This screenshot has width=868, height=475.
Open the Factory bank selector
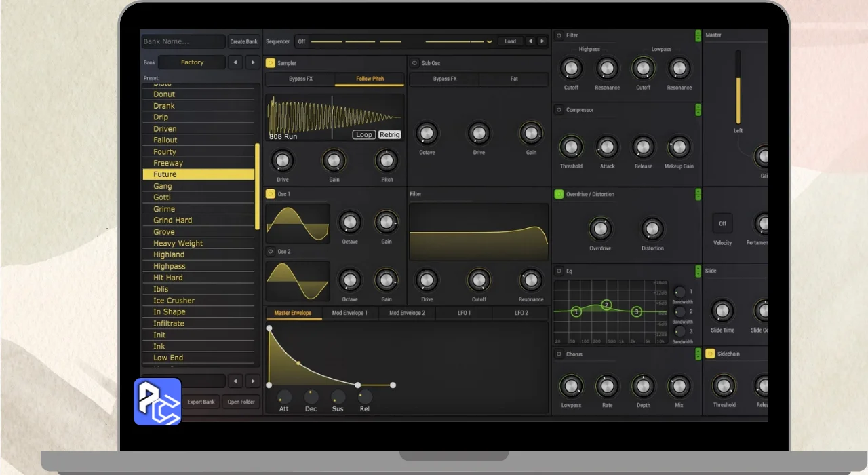[x=192, y=62]
